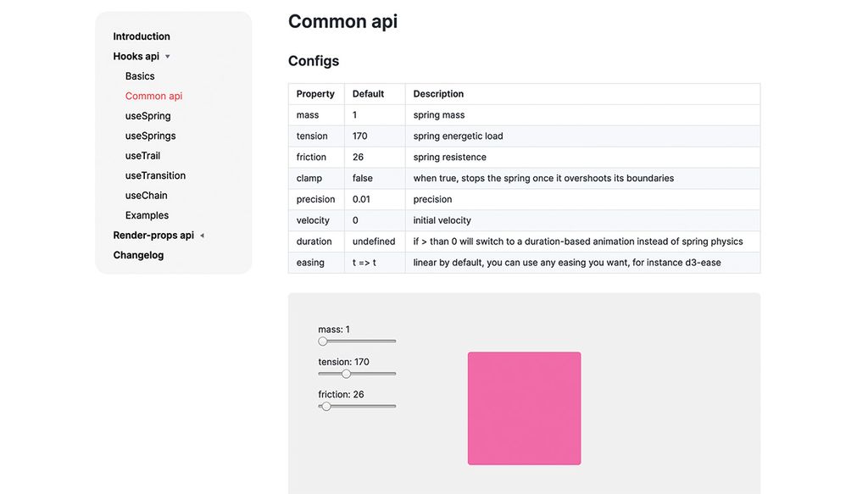The height and width of the screenshot is (494, 868).
Task: Select the clamp row in the table
Action: point(309,178)
